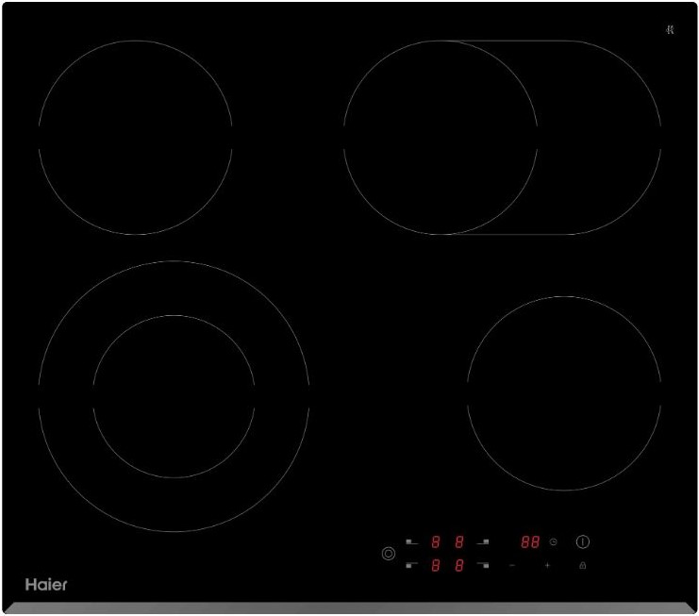This screenshot has height=616, width=699.
Task: Click the single-circle rear-left cooking zone
Action: point(136,138)
